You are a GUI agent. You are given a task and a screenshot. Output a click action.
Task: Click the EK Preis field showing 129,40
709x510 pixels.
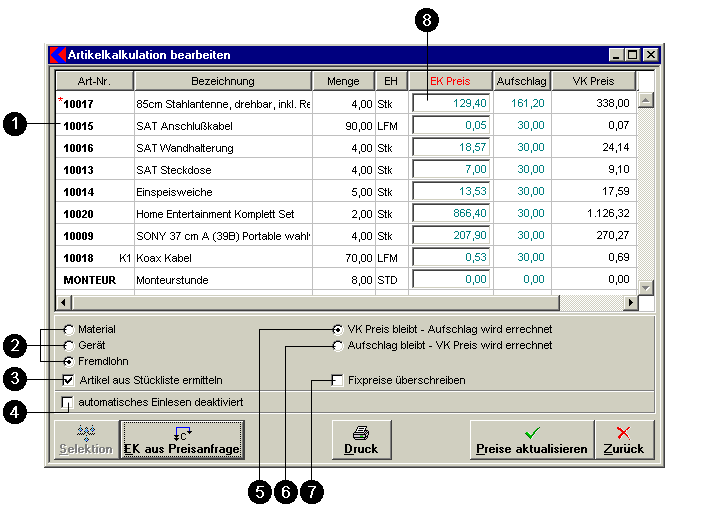pyautogui.click(x=451, y=103)
